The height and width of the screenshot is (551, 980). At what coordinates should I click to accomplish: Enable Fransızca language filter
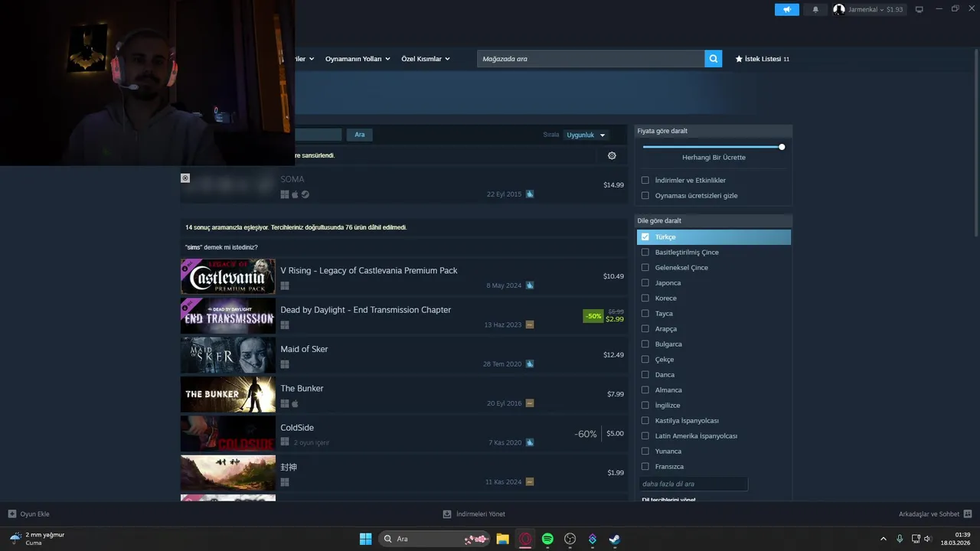tap(645, 467)
